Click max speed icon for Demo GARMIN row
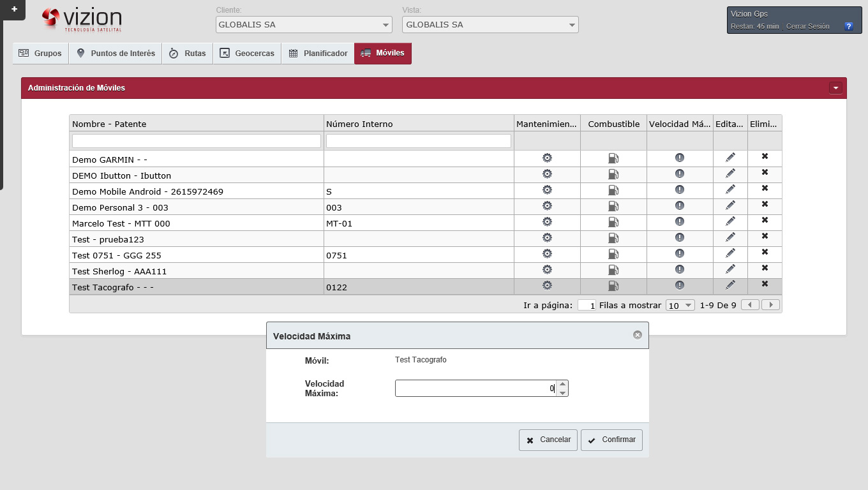The height and width of the screenshot is (490, 868). click(680, 158)
